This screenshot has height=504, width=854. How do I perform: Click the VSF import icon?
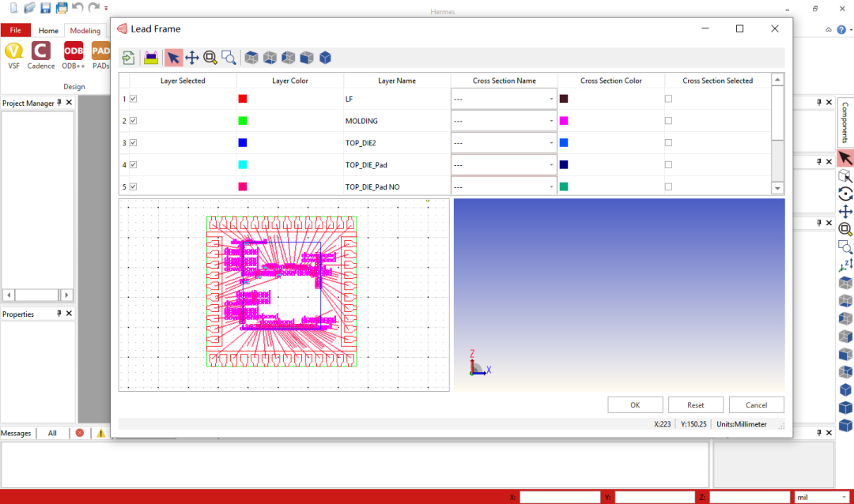pyautogui.click(x=13, y=51)
